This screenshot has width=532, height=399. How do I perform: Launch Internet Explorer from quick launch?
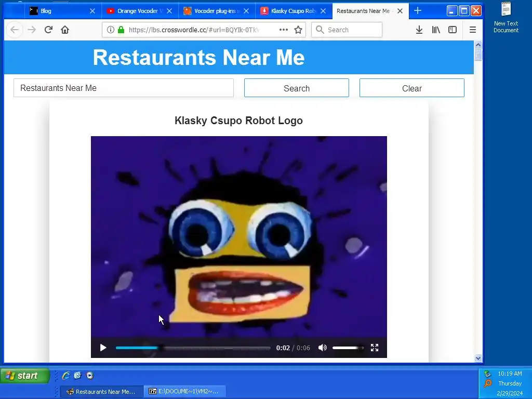(66, 375)
